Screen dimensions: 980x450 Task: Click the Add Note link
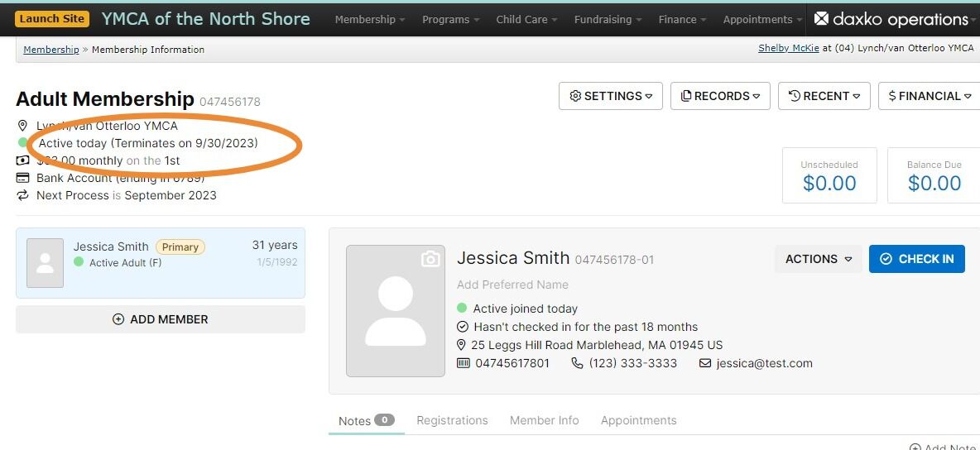943,447
